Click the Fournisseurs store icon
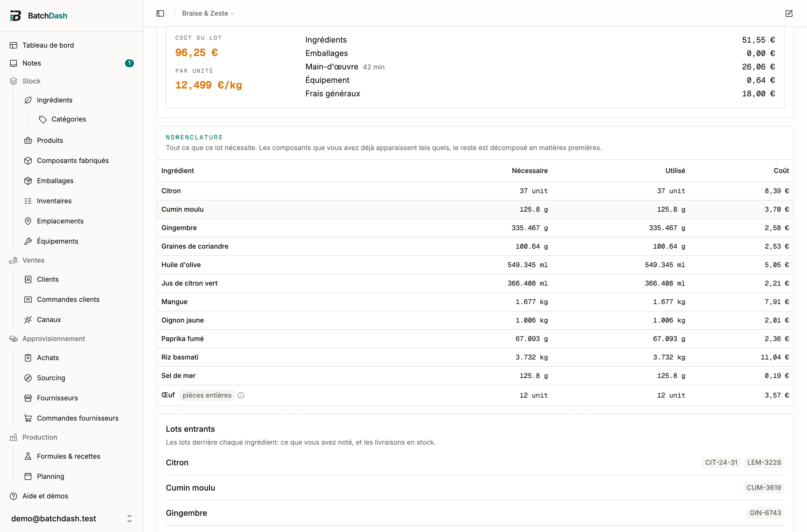Screen dimensions: 807x532 [28, 398]
